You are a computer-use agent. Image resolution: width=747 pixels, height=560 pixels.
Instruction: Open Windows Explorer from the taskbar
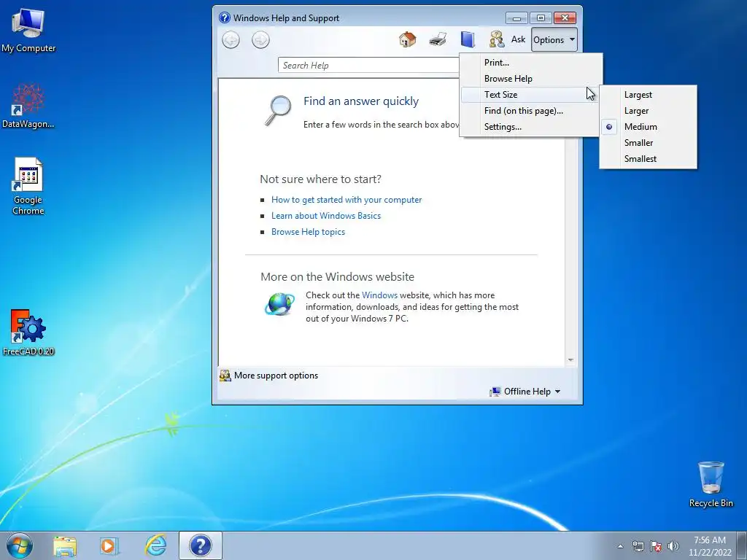(x=64, y=545)
